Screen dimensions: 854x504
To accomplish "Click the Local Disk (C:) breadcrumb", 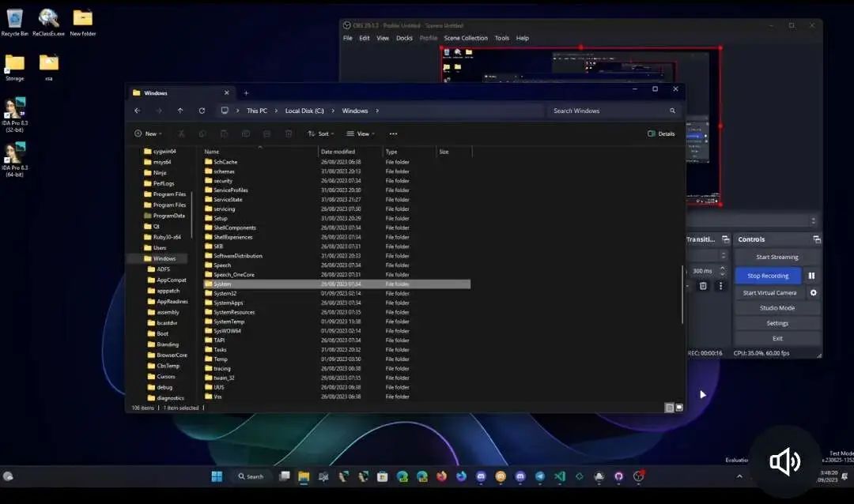I will (304, 111).
